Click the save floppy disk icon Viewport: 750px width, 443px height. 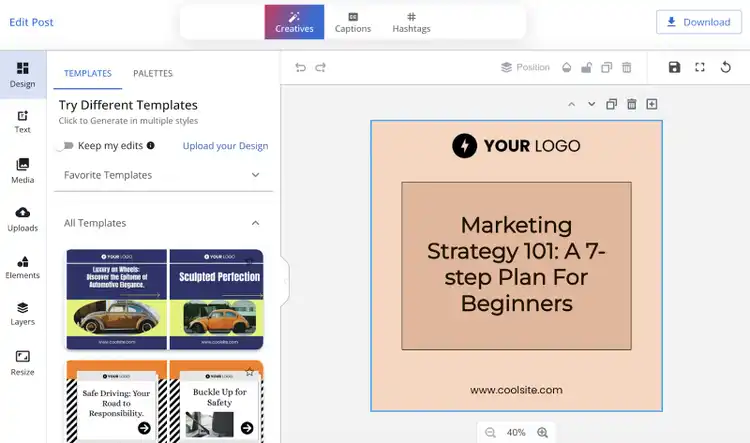pyautogui.click(x=674, y=67)
